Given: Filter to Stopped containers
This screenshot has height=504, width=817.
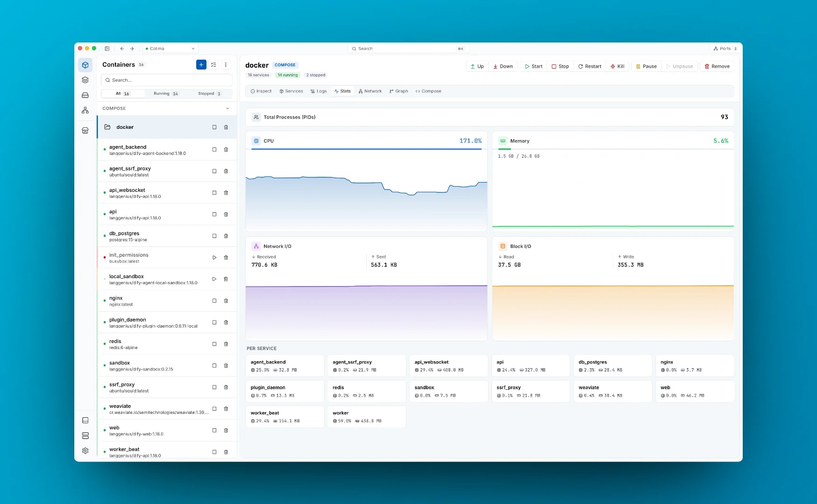Looking at the screenshot, I should point(209,94).
